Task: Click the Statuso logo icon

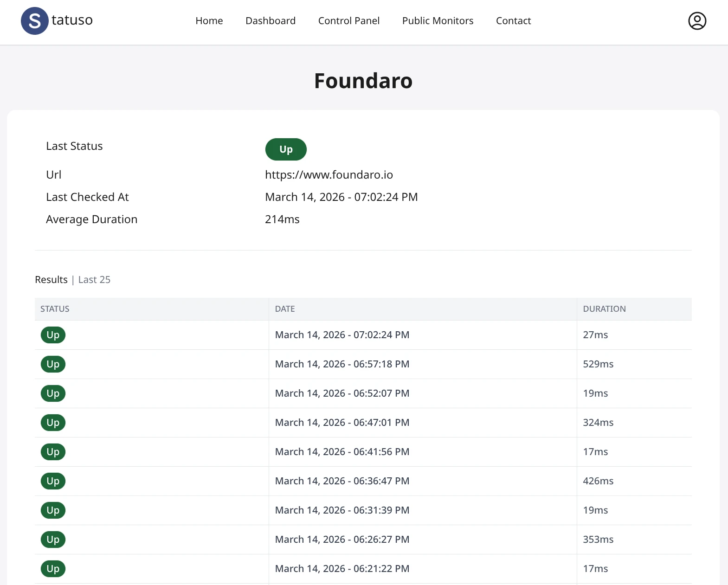Action: tap(35, 21)
